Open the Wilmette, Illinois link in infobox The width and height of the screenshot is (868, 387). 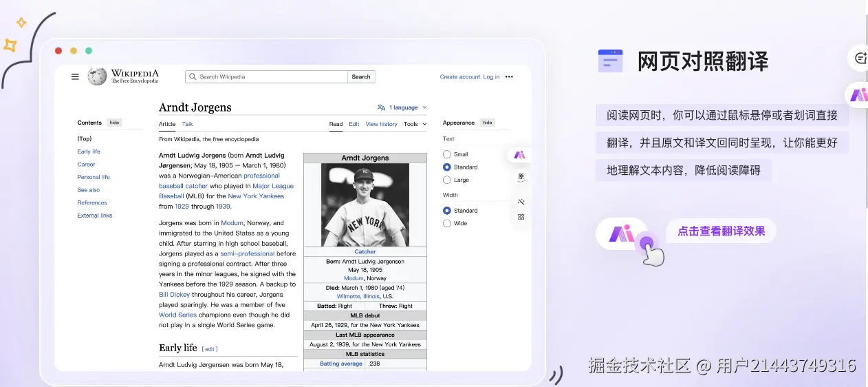click(358, 297)
